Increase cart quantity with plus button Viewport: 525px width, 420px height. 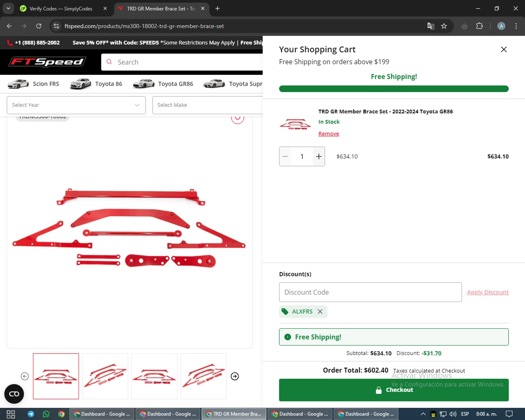(318, 156)
